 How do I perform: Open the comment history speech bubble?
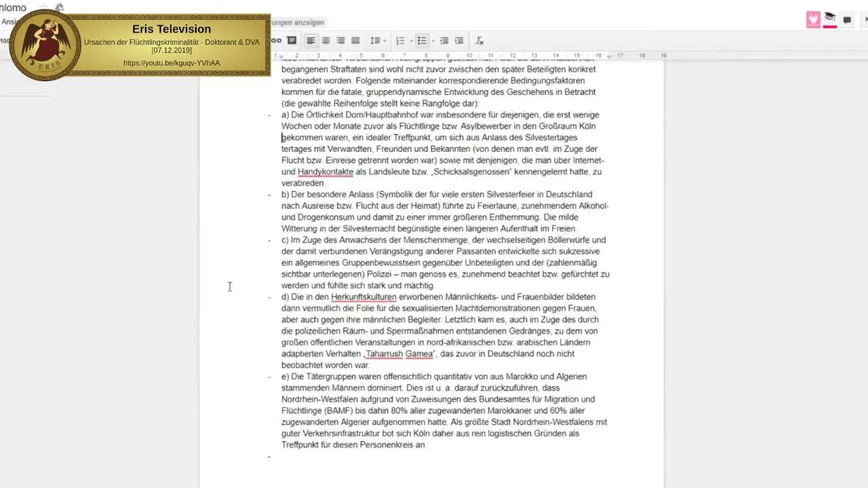tap(847, 20)
